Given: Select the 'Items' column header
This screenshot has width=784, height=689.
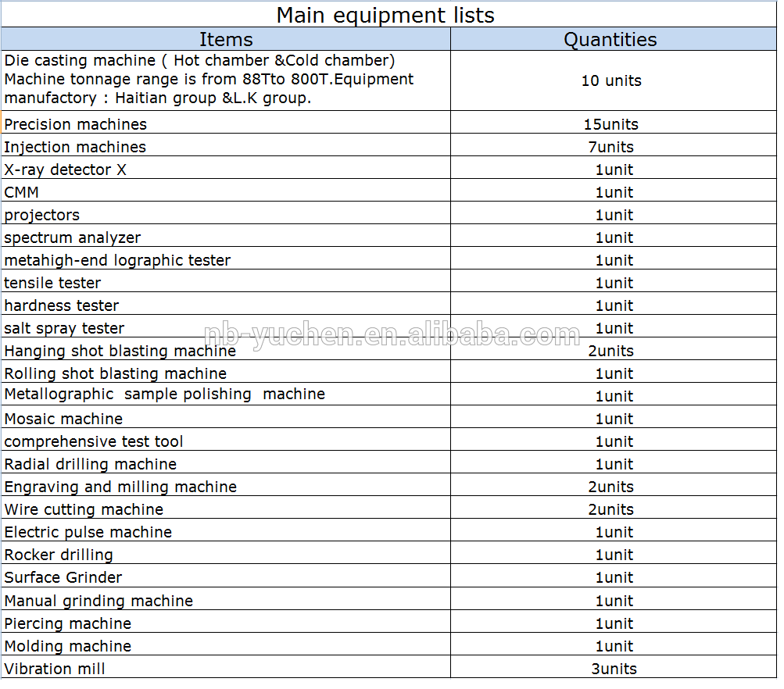Looking at the screenshot, I should point(226,40).
